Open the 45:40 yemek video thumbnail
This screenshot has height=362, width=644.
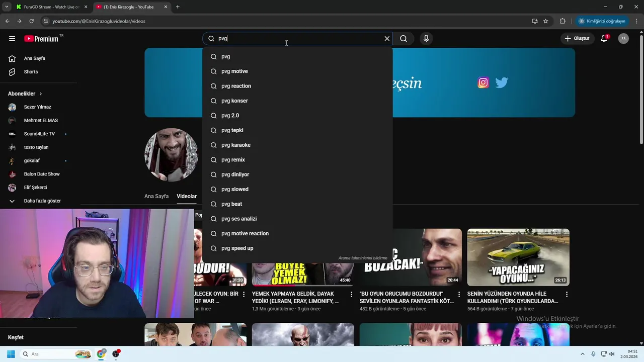[303, 257]
